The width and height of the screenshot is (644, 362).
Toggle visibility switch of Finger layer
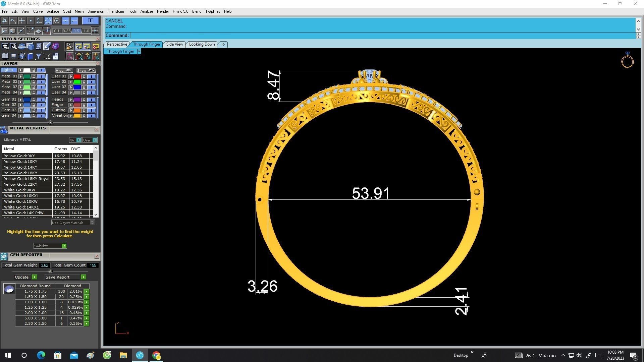(x=91, y=105)
